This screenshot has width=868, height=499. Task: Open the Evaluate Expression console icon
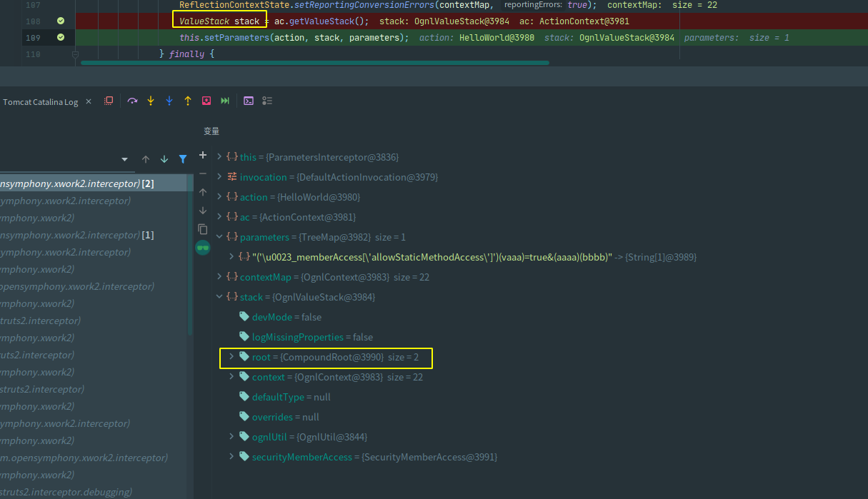pyautogui.click(x=249, y=101)
